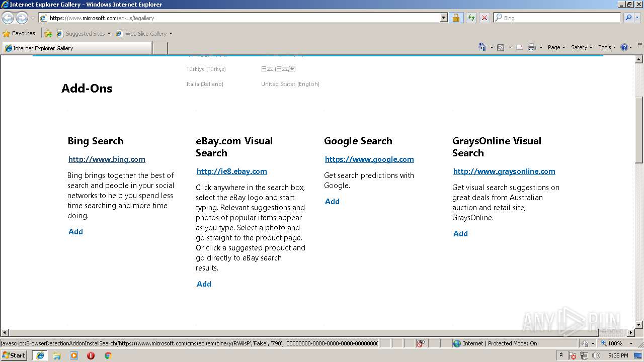Expand Web Slice Gallery dropdown
Screen dimensions: 644x362
[171, 34]
